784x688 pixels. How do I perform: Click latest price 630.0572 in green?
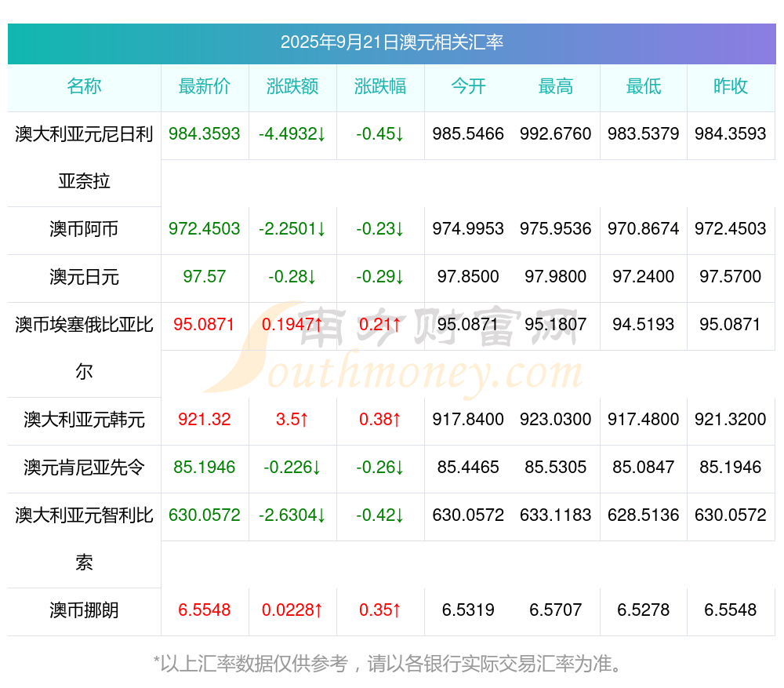(205, 515)
